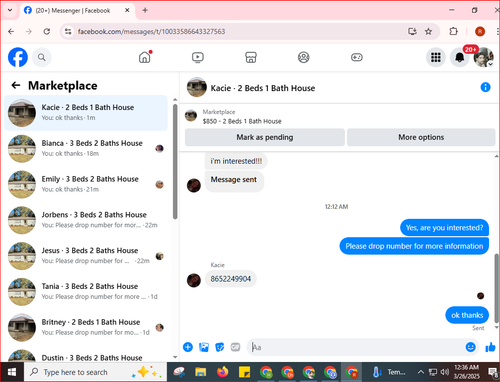
Task: Open conversation info with blue i icon
Action: [x=485, y=87]
